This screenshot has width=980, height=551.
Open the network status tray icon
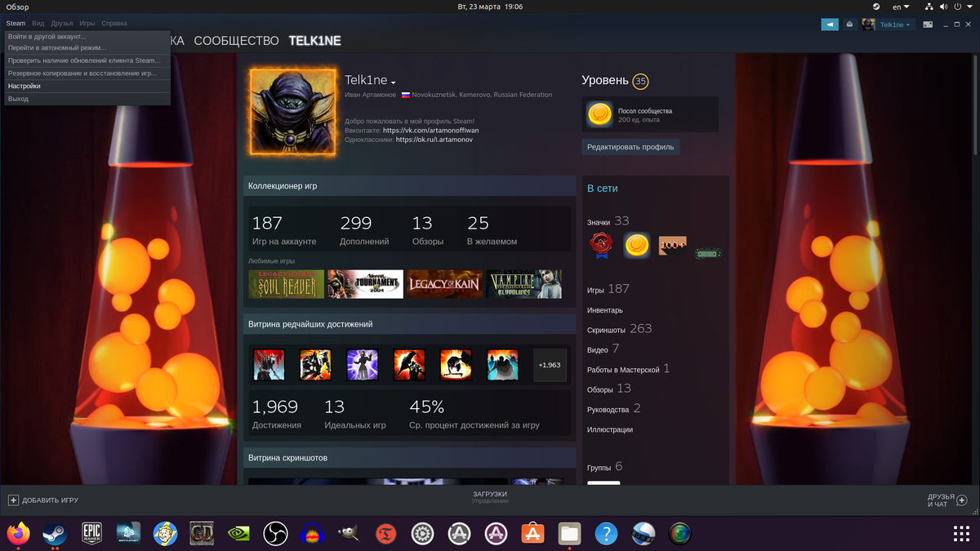[928, 7]
